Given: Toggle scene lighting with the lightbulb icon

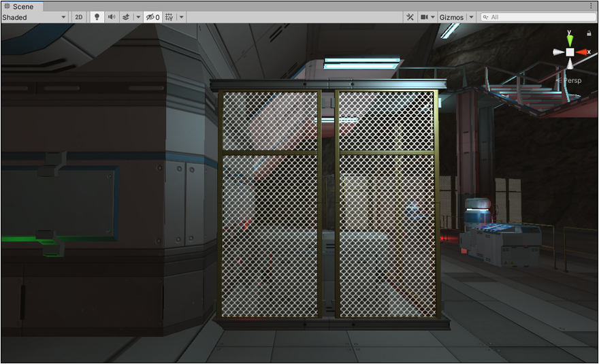Looking at the screenshot, I should pyautogui.click(x=97, y=17).
